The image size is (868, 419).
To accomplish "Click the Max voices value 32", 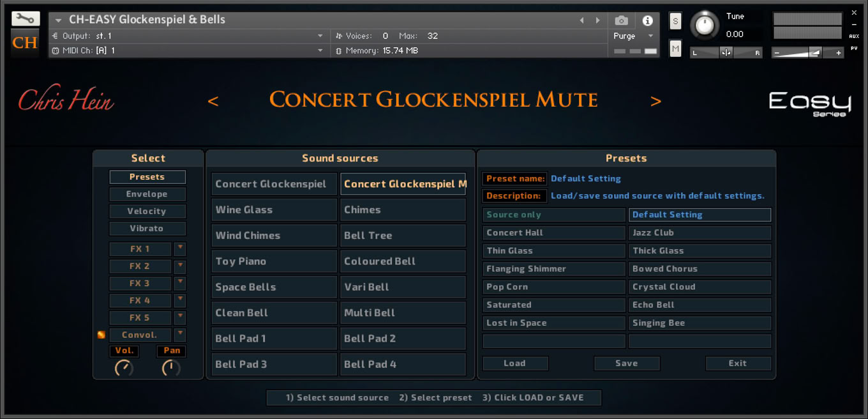I will [x=433, y=36].
